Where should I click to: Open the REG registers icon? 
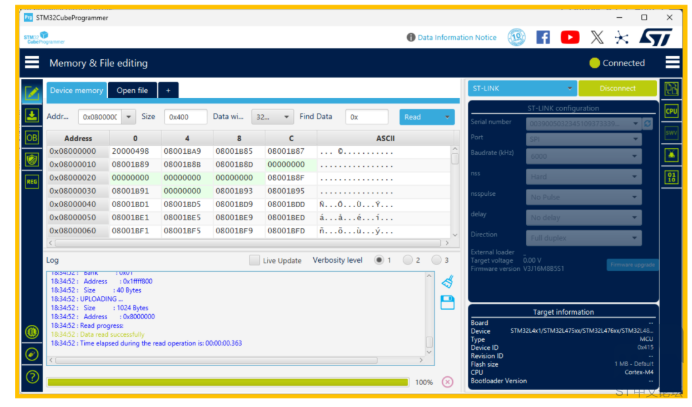tap(32, 181)
